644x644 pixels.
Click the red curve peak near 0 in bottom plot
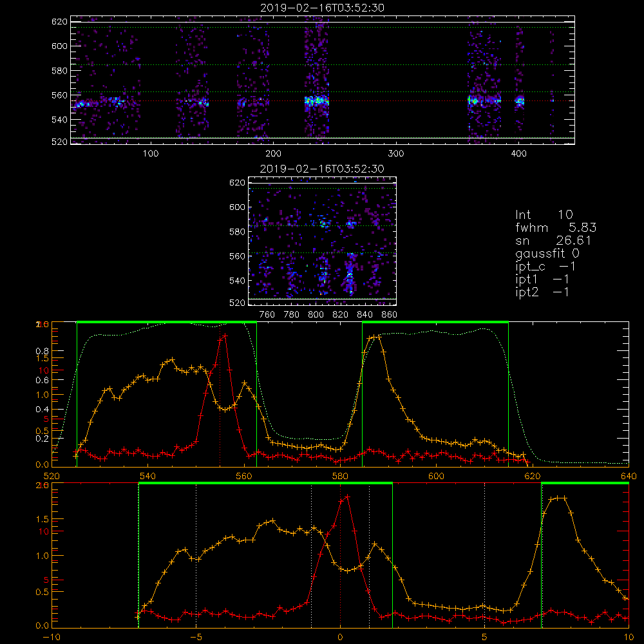[348, 497]
